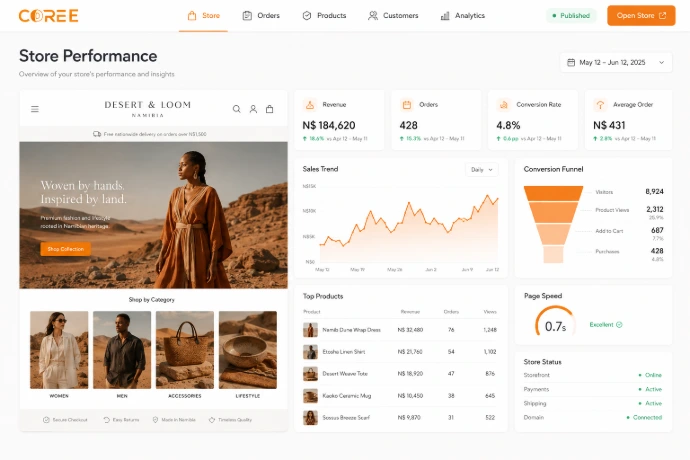Image resolution: width=690 pixels, height=460 pixels.
Task: Click the search icon in the store preview
Action: (x=237, y=109)
